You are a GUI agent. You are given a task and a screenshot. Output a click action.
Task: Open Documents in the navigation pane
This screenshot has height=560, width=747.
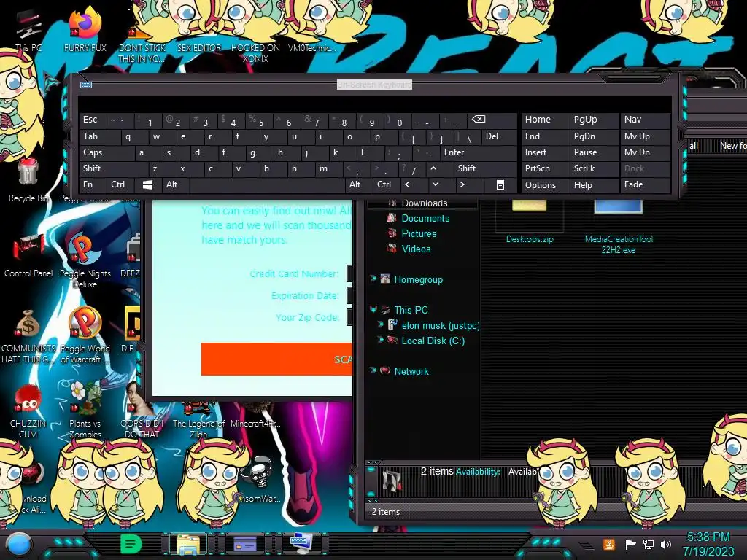tap(425, 218)
